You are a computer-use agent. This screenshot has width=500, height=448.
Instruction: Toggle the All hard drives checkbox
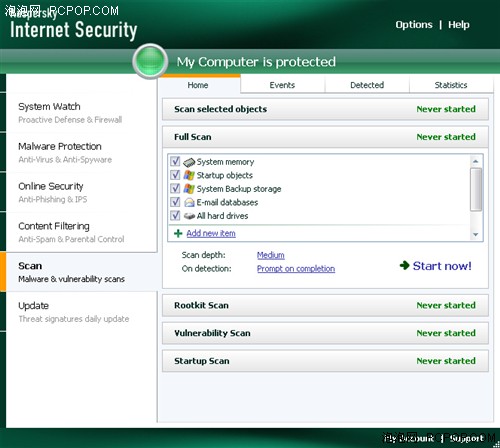(x=175, y=215)
